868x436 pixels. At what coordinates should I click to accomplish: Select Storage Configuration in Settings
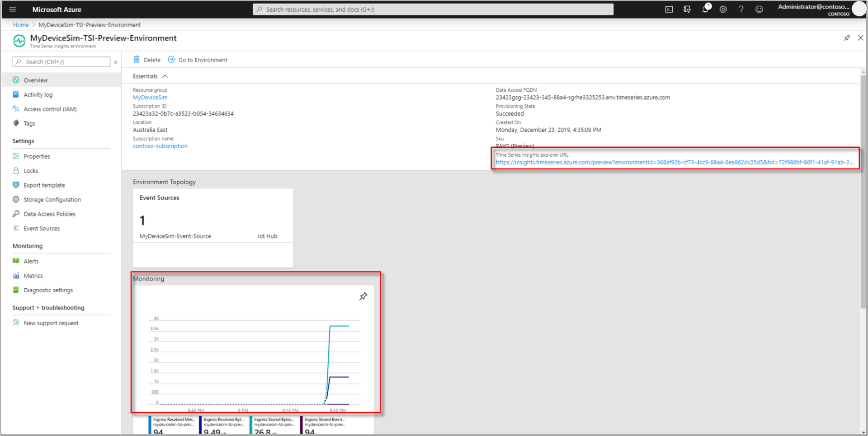click(x=52, y=199)
